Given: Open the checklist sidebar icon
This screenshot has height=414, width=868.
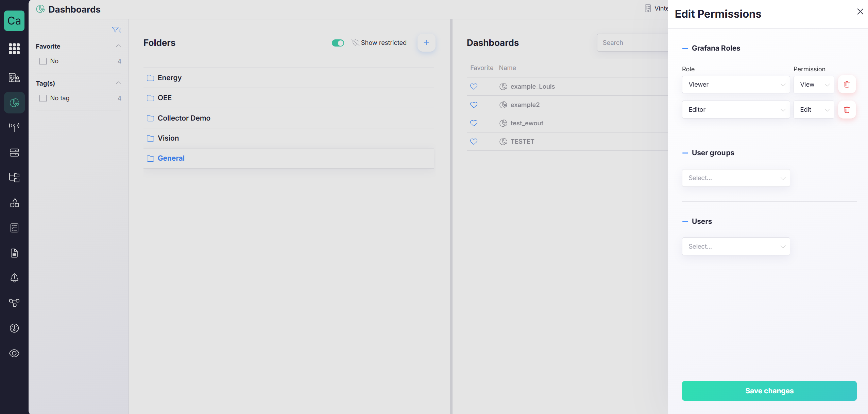Looking at the screenshot, I should [14, 228].
